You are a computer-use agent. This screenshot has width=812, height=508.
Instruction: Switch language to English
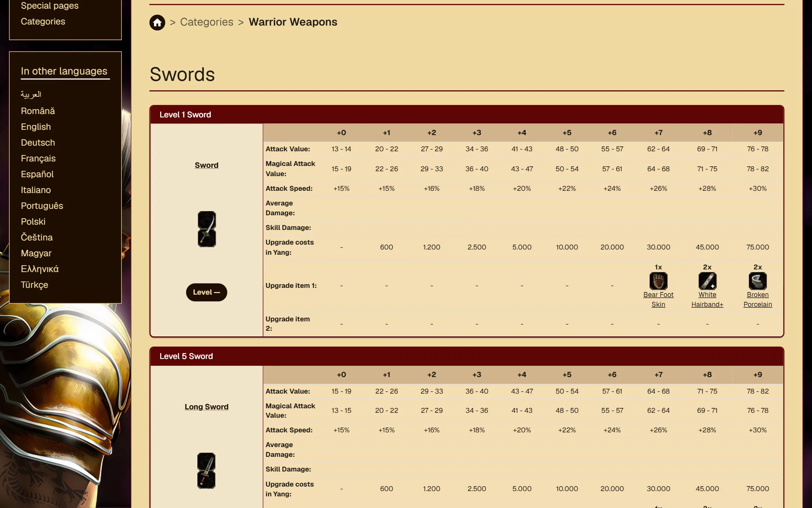pyautogui.click(x=36, y=126)
